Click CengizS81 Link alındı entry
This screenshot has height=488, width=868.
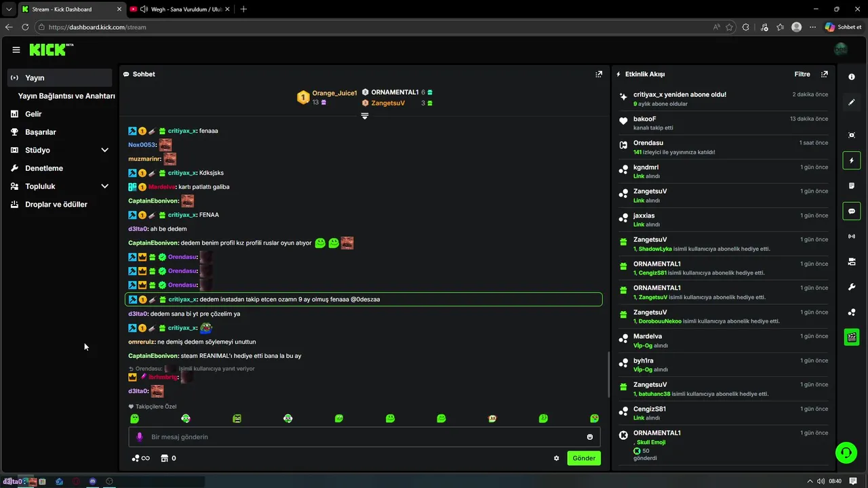(724, 413)
